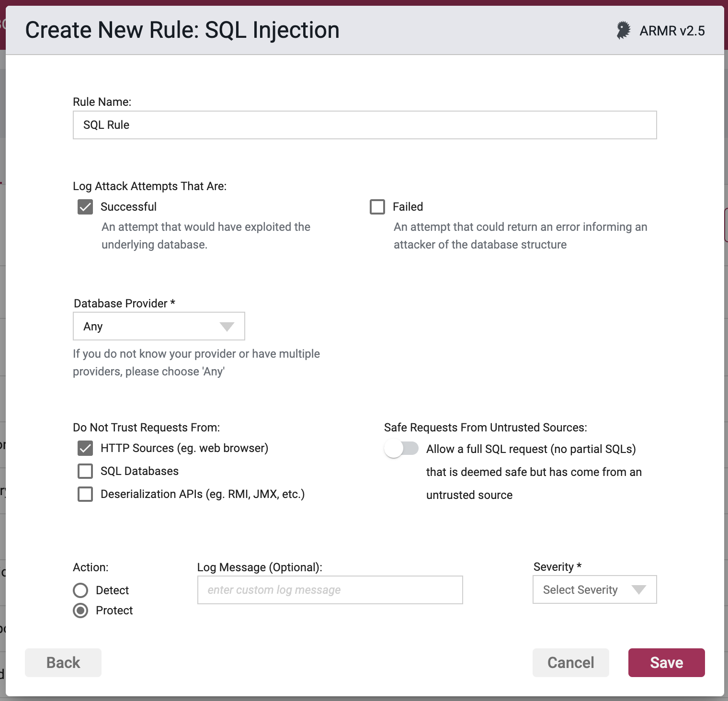This screenshot has height=701, width=728.
Task: Enable the Failed attack attempts checkbox
Action: coord(377,207)
